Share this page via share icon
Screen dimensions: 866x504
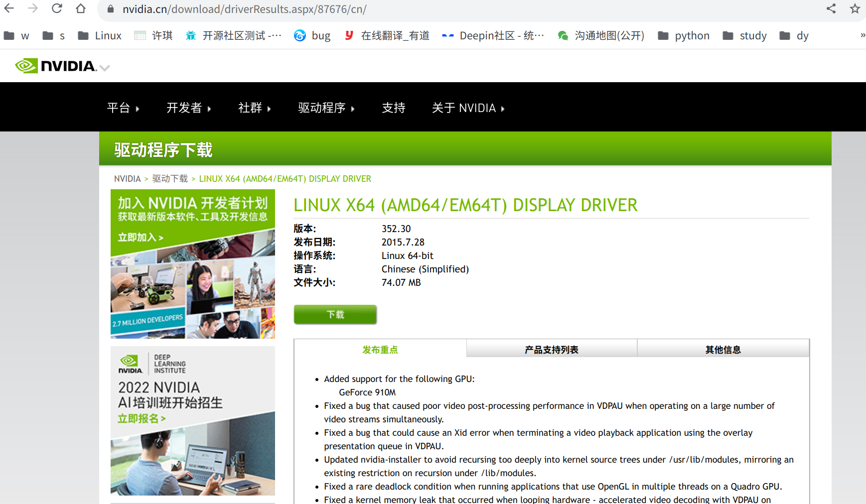(831, 8)
